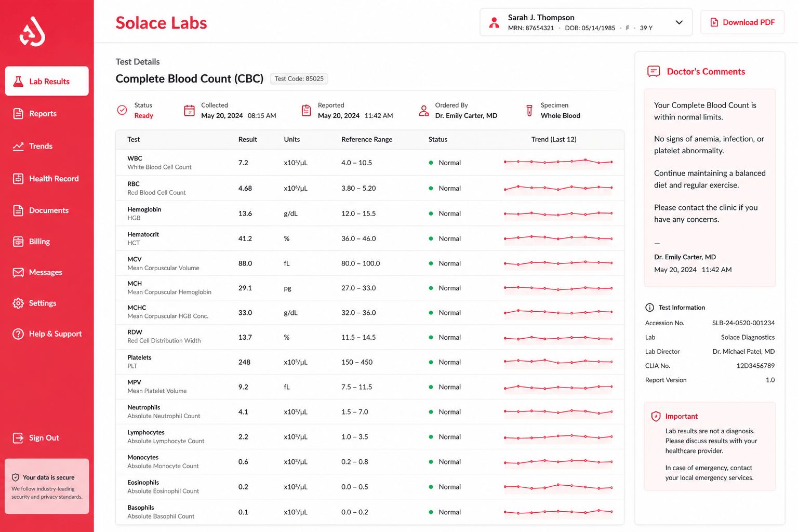Click the Help & Support question icon
The image size is (798, 532).
pos(18,334)
